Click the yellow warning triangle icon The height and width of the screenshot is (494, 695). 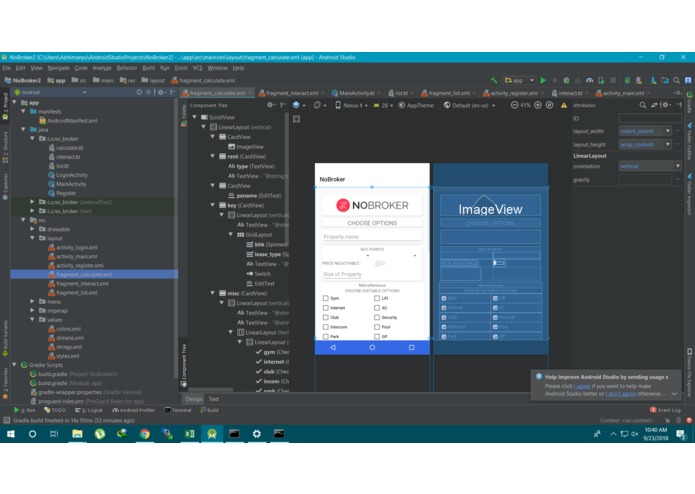pyautogui.click(x=564, y=105)
